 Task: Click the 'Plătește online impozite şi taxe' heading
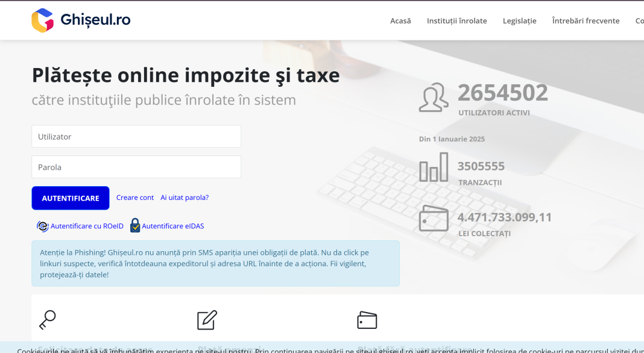tap(186, 75)
